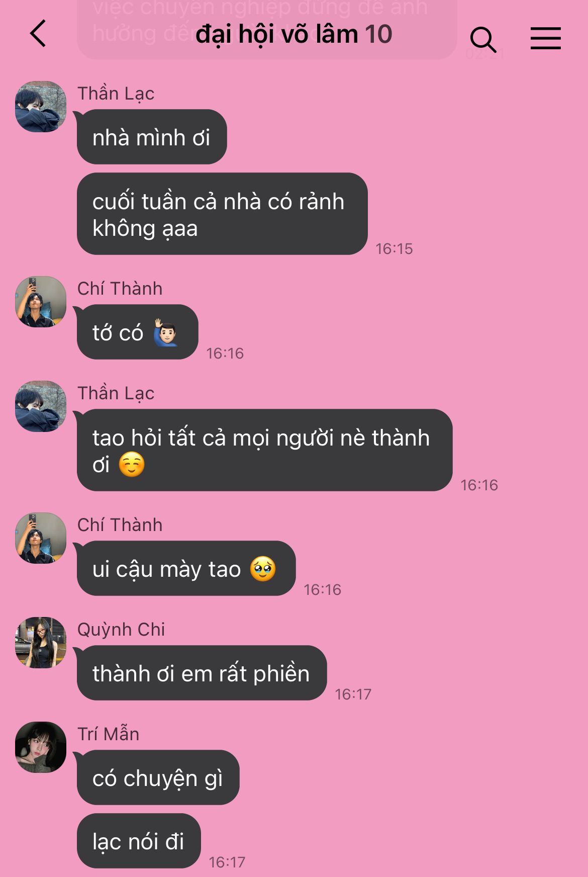The height and width of the screenshot is (877, 588).
Task: Open Chí Thành's avatar next to 'tớ có'
Action: (41, 302)
